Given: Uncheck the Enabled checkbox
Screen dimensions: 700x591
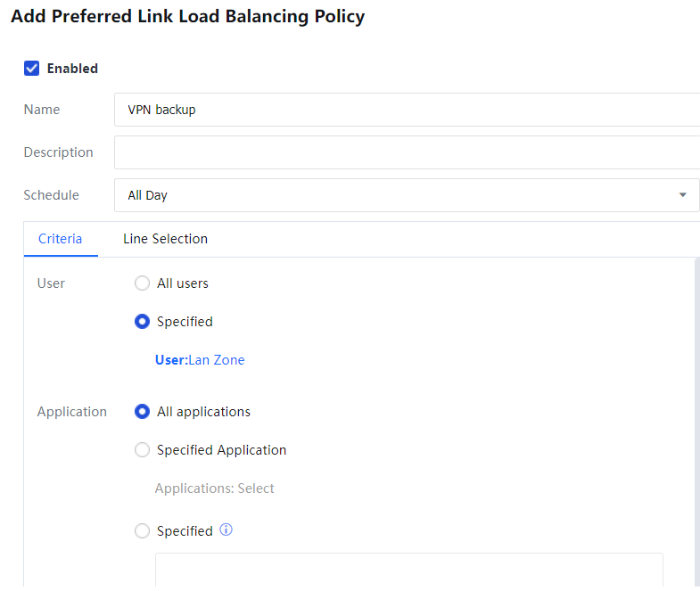Looking at the screenshot, I should click(32, 69).
